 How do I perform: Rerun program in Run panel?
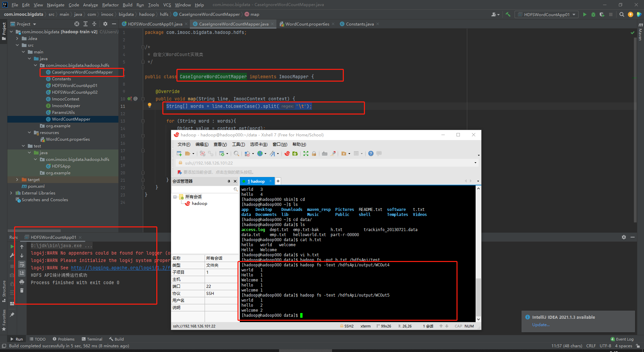12,247
